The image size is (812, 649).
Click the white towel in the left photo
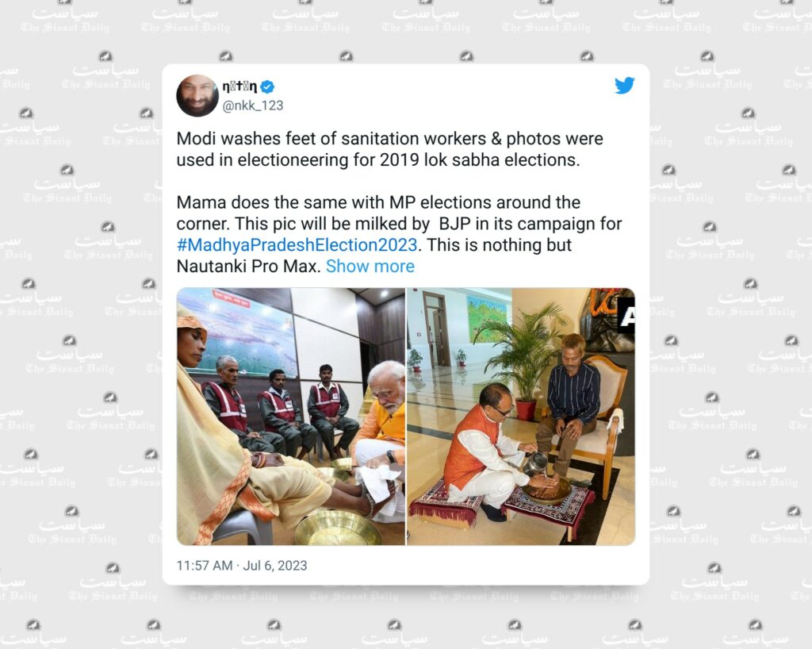coord(378,482)
